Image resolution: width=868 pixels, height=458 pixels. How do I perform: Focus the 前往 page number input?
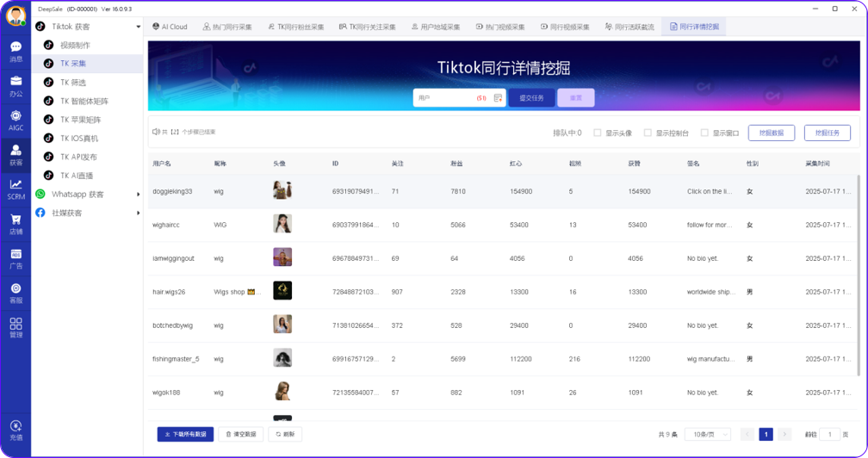point(830,434)
